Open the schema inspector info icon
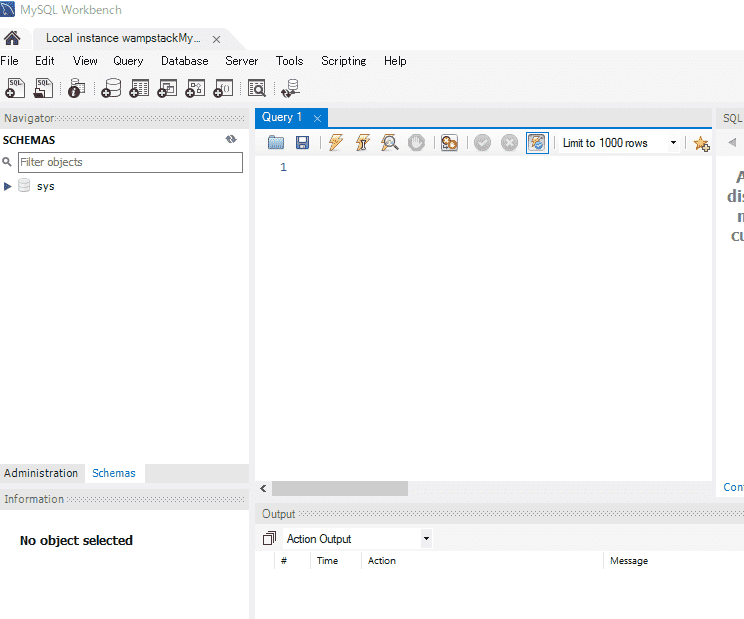 click(x=76, y=88)
